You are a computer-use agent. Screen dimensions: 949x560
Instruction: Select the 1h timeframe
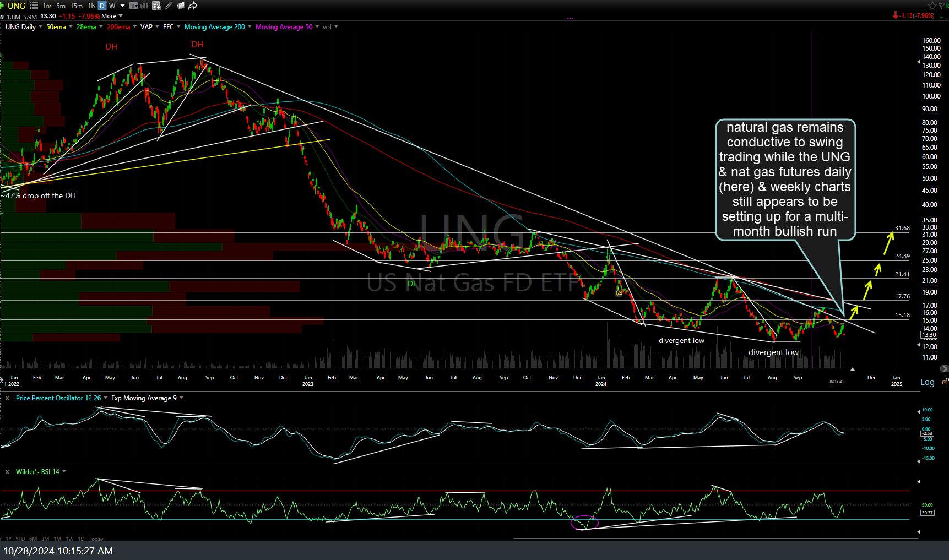(91, 6)
